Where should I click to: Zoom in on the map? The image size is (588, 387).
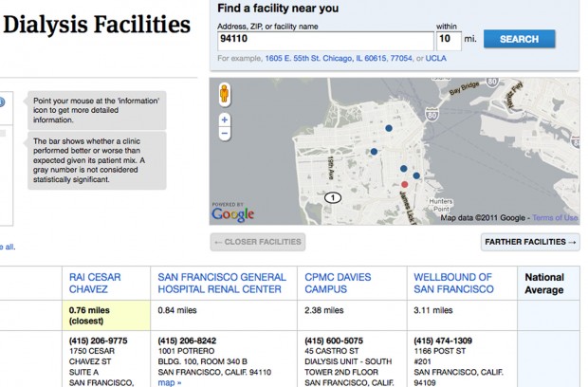coord(225,120)
